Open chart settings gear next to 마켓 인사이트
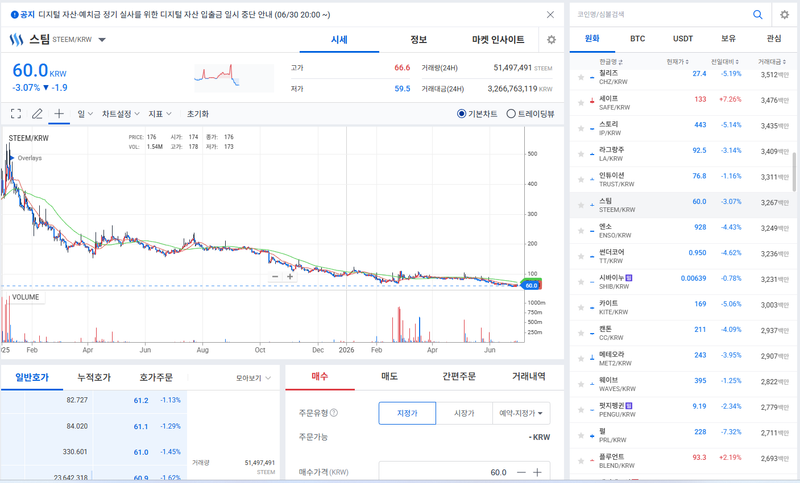 click(x=551, y=39)
